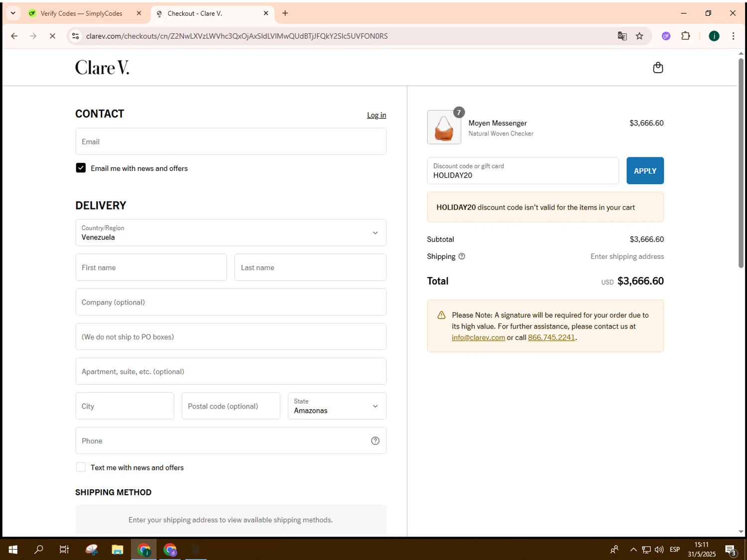This screenshot has width=747, height=560.
Task: Click the 866.745.2241 phone link
Action: point(551,337)
